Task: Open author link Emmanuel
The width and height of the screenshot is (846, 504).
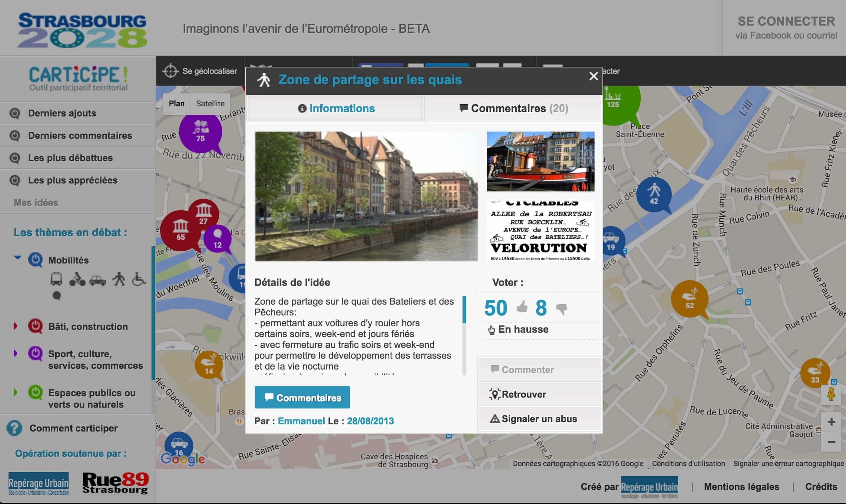Action: [x=301, y=421]
